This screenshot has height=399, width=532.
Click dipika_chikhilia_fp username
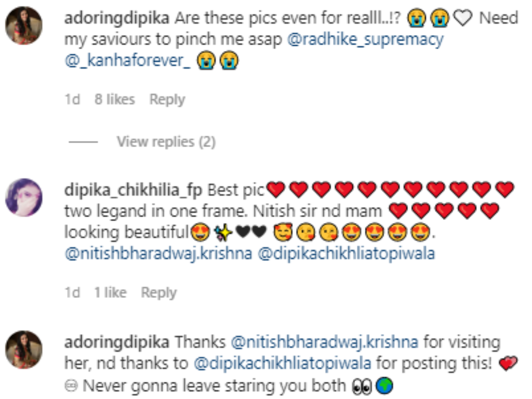[133, 191]
